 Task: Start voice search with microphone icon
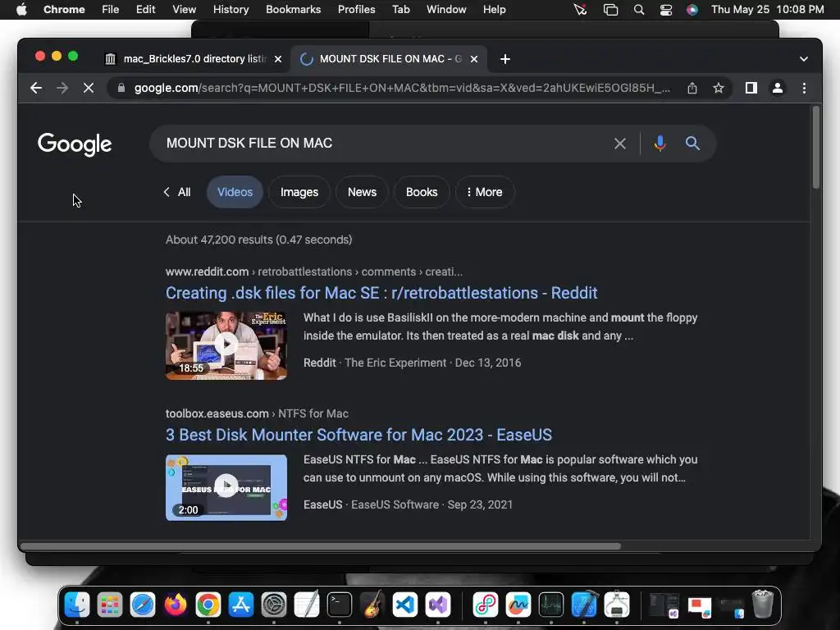(x=660, y=144)
